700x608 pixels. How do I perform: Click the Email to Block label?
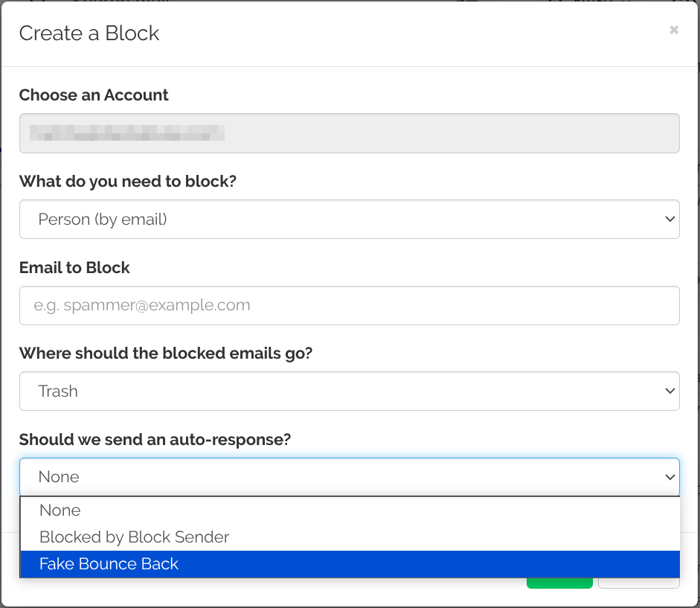pos(74,268)
